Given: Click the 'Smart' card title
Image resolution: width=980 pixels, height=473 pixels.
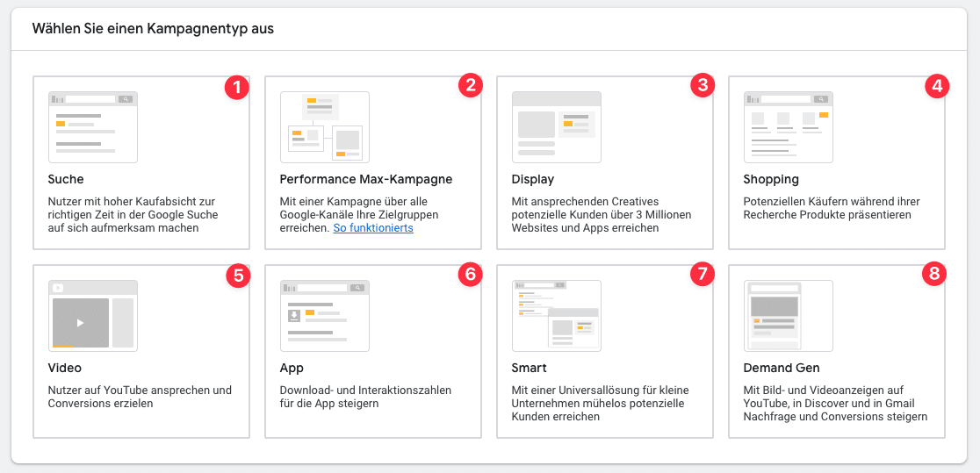Looking at the screenshot, I should click(530, 368).
